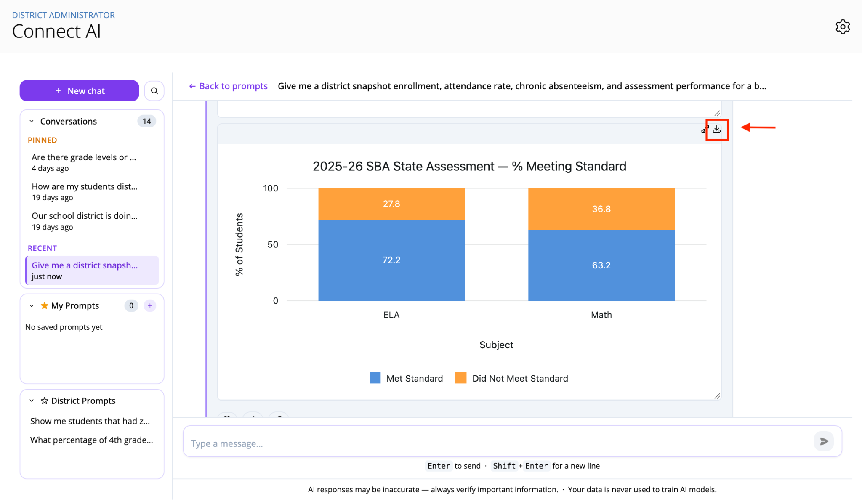Toggle Met Standard blue legend swatch
This screenshot has width=862, height=504.
[x=375, y=378]
